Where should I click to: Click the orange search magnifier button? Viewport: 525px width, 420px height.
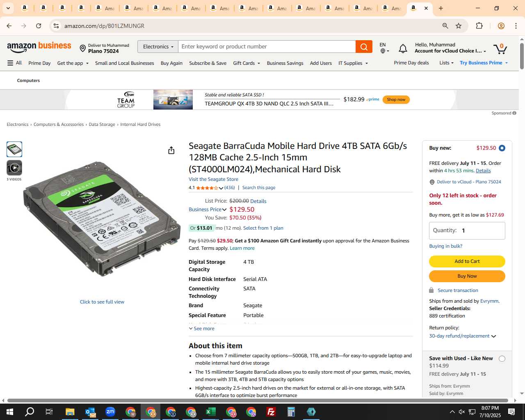tap(364, 47)
